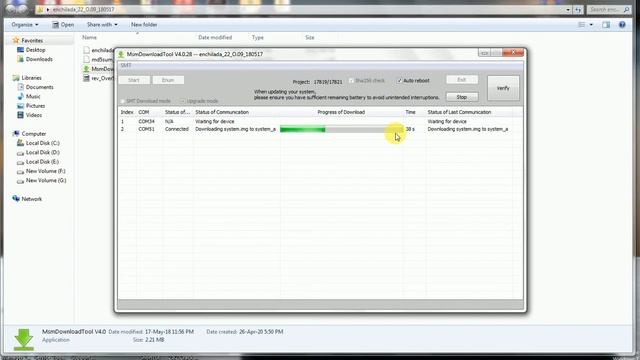Screen dimensions: 640x360
Task: Click the Status of Communication column header
Action: (x=222, y=112)
